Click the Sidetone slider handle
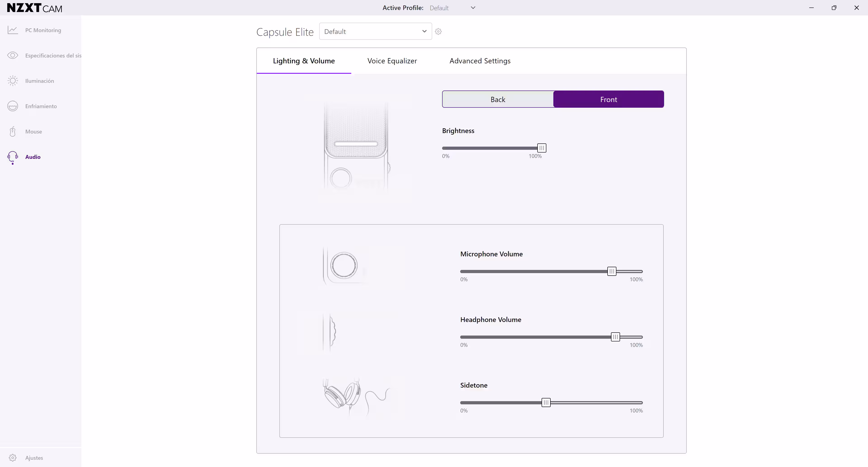 coord(546,403)
